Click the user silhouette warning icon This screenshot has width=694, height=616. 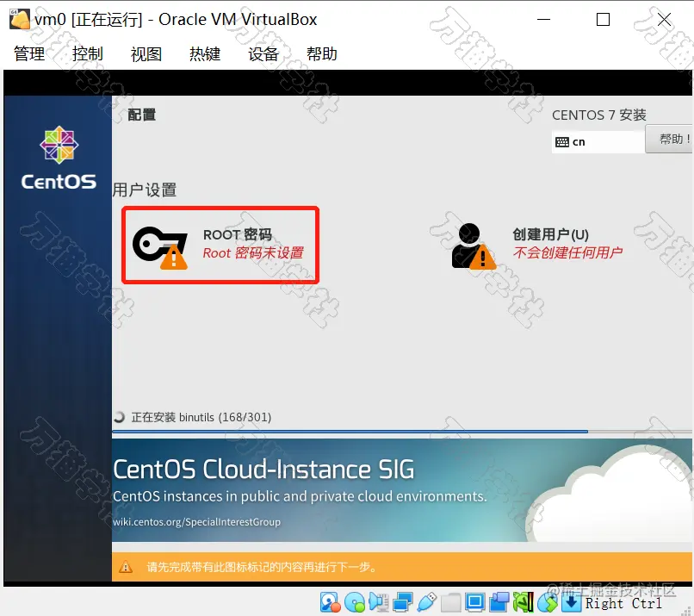pyautogui.click(x=473, y=246)
